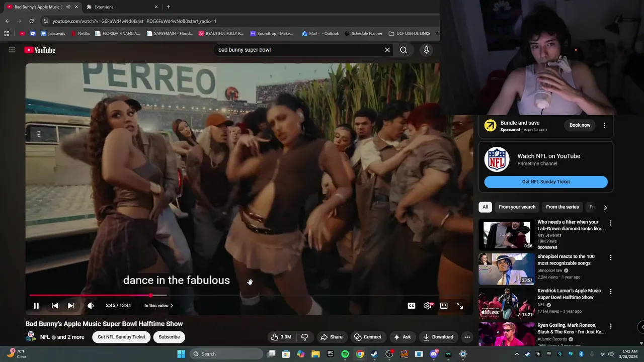Open Kay Jewelers sponsored video thumbnail
The image size is (644, 362).
(x=507, y=235)
